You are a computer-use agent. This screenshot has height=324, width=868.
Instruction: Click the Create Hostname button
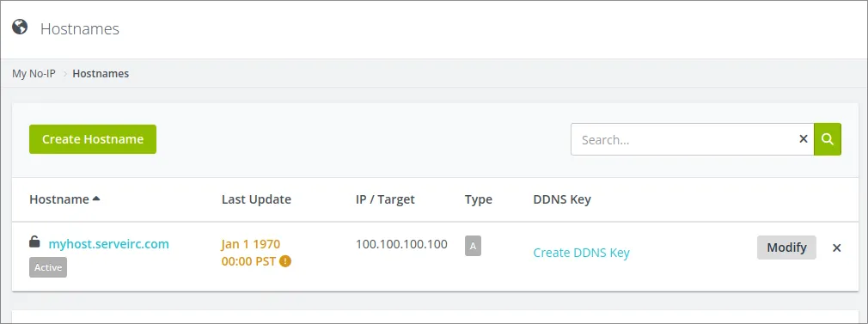click(93, 139)
